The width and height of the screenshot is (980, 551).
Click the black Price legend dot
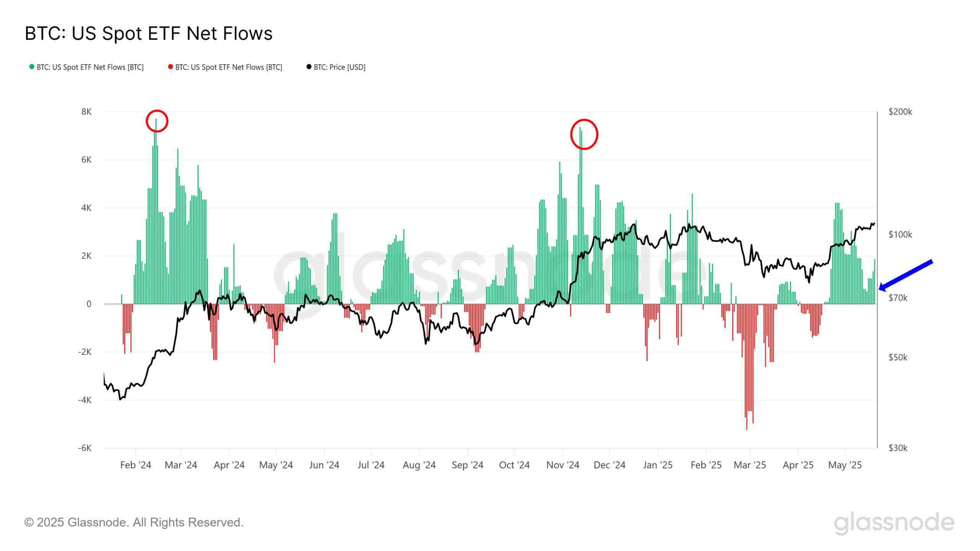tap(309, 67)
